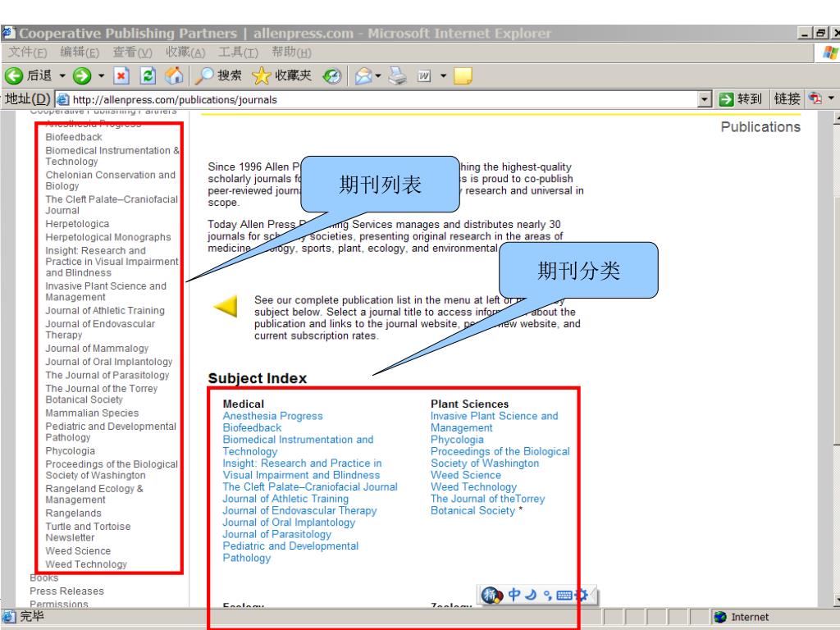Open the Books sidebar link
This screenshot has height=630, width=840.
click(x=44, y=578)
